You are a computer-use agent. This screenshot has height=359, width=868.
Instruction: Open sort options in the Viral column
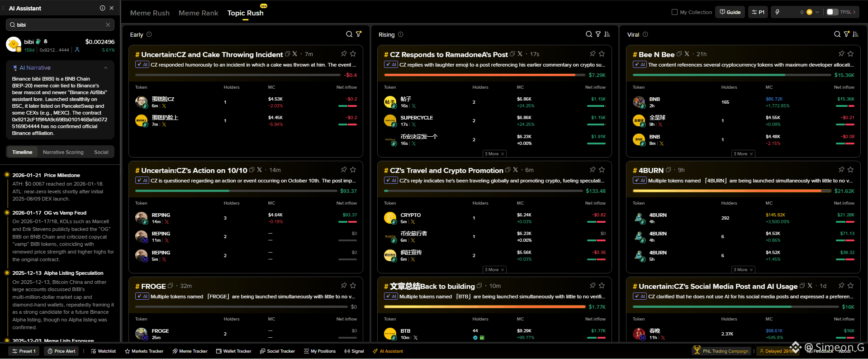855,34
